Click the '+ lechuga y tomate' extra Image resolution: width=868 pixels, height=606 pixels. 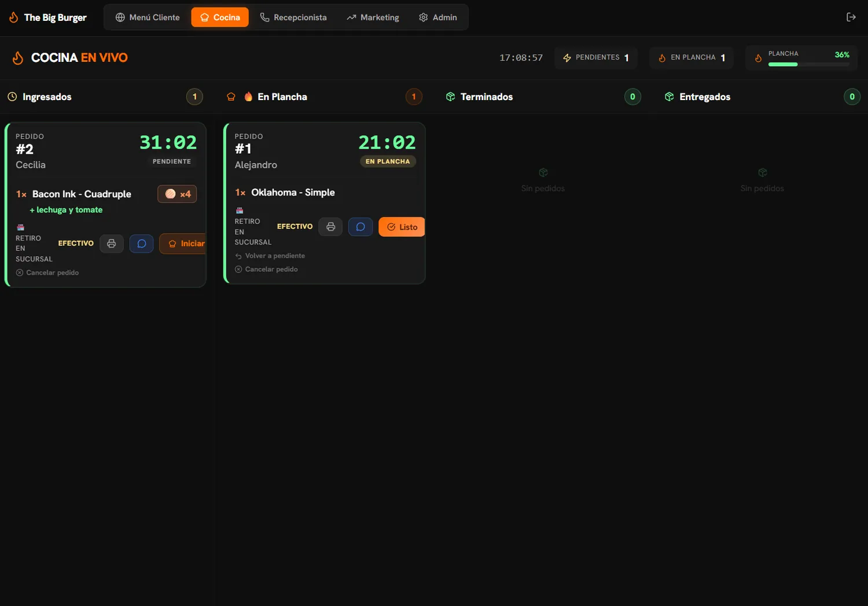click(x=66, y=210)
